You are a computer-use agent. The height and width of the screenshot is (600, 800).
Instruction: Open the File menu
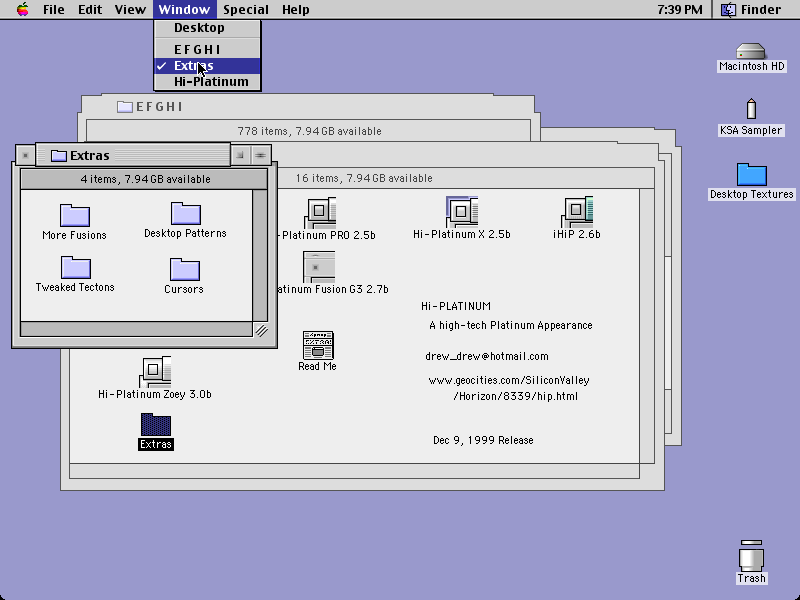(x=54, y=9)
